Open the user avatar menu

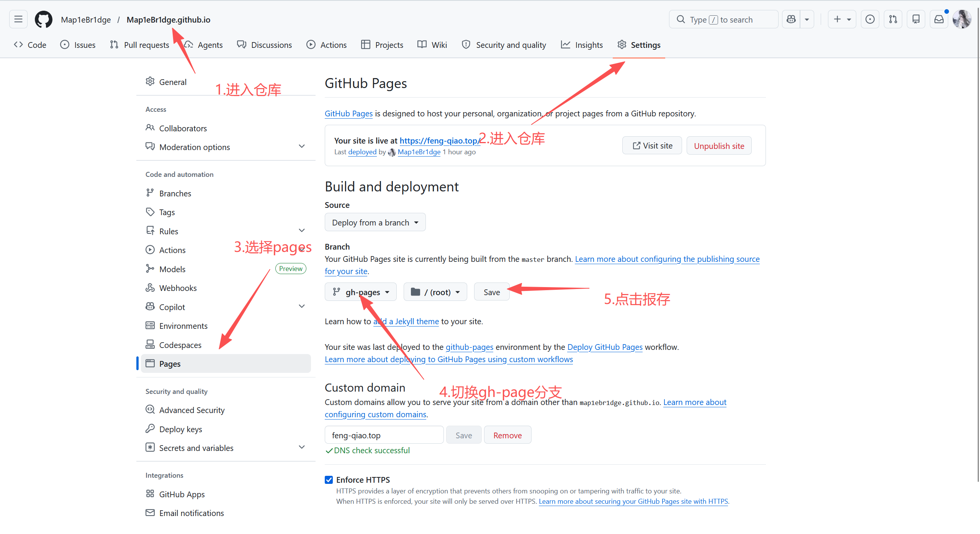962,19
